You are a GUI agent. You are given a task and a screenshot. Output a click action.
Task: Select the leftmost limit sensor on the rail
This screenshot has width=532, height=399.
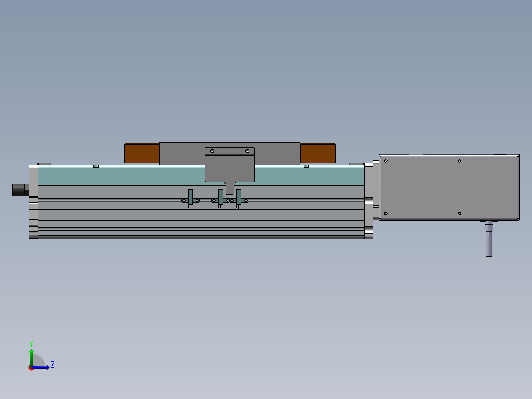pyautogui.click(x=190, y=199)
